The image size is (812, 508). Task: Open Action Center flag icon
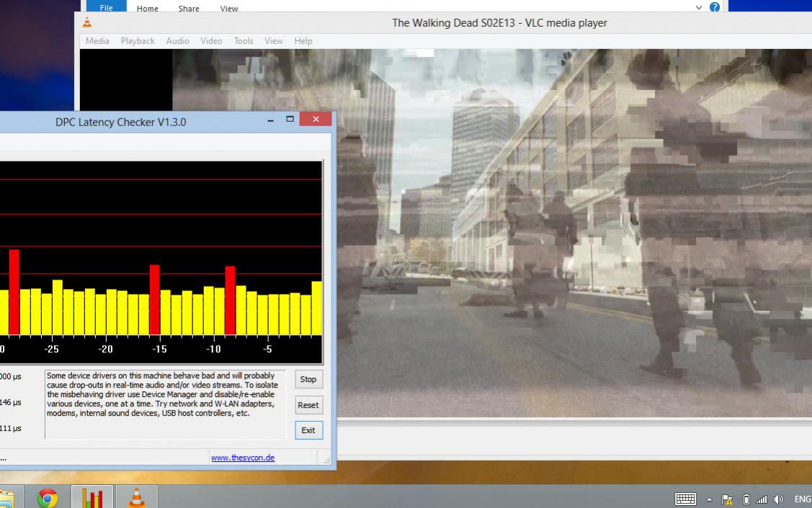(x=727, y=499)
